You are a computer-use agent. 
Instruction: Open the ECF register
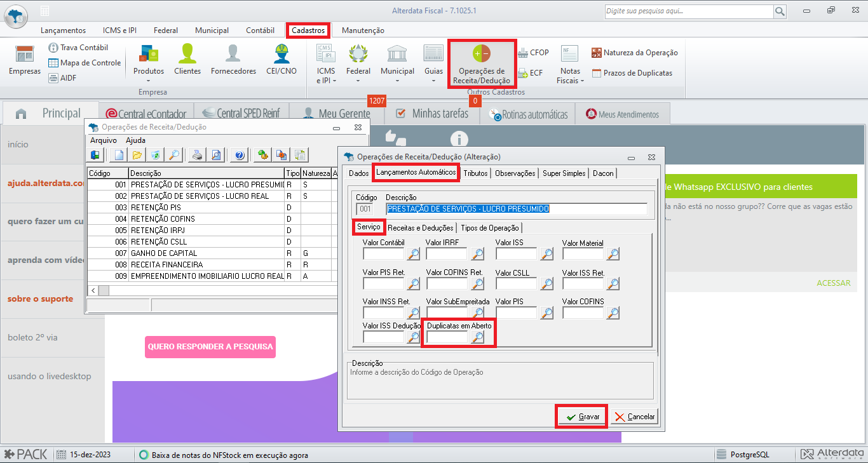pos(531,73)
